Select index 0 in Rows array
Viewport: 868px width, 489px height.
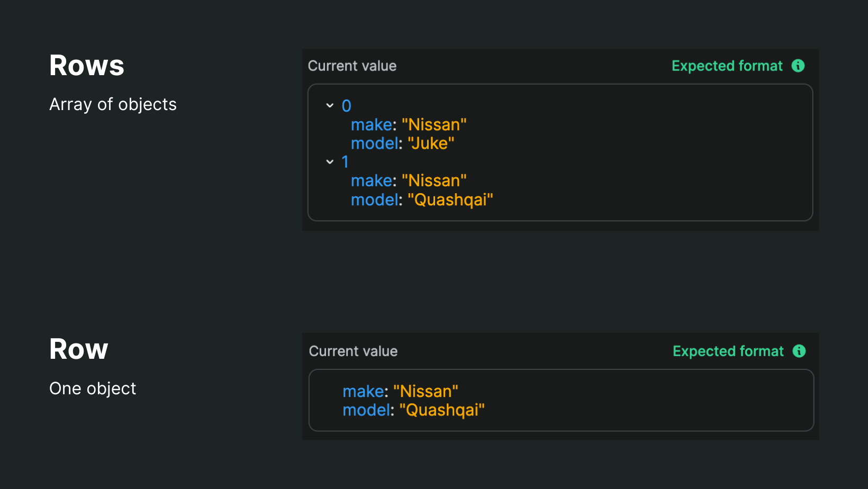346,106
